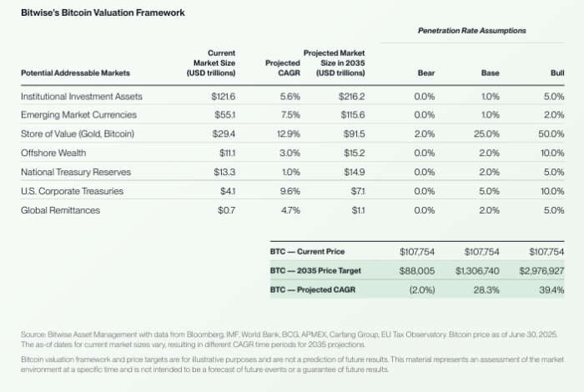Click the $2,976,927 bull price target
Image resolution: width=584 pixels, height=392 pixels.
coord(541,270)
